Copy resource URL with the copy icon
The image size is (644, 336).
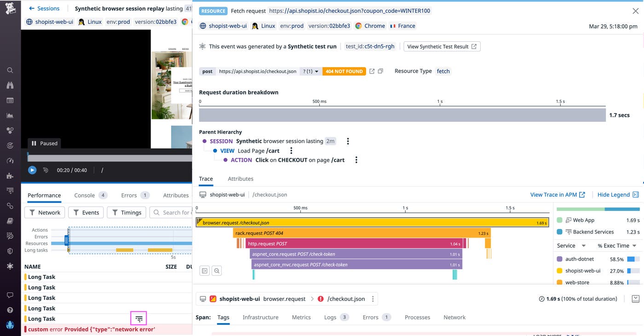pyautogui.click(x=380, y=71)
